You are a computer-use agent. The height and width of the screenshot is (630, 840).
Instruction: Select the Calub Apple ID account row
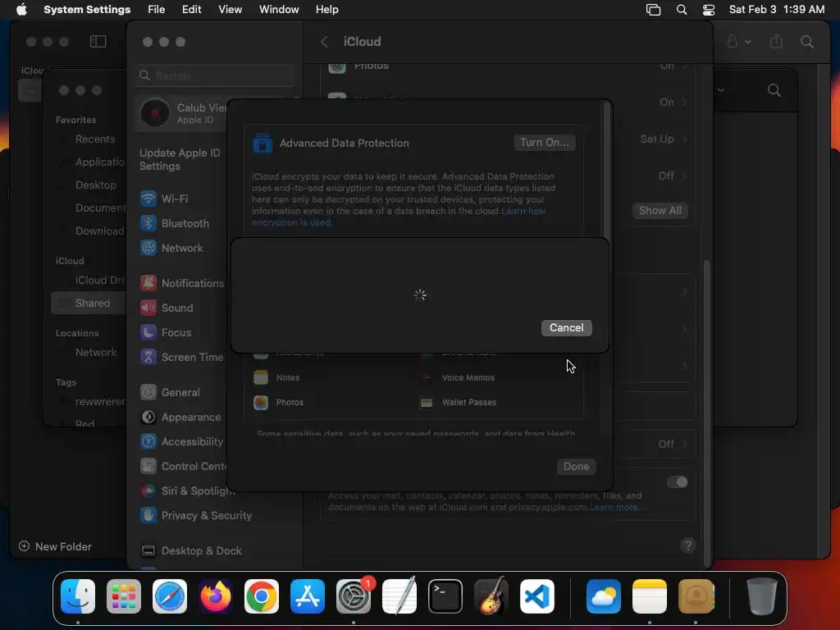pyautogui.click(x=182, y=113)
